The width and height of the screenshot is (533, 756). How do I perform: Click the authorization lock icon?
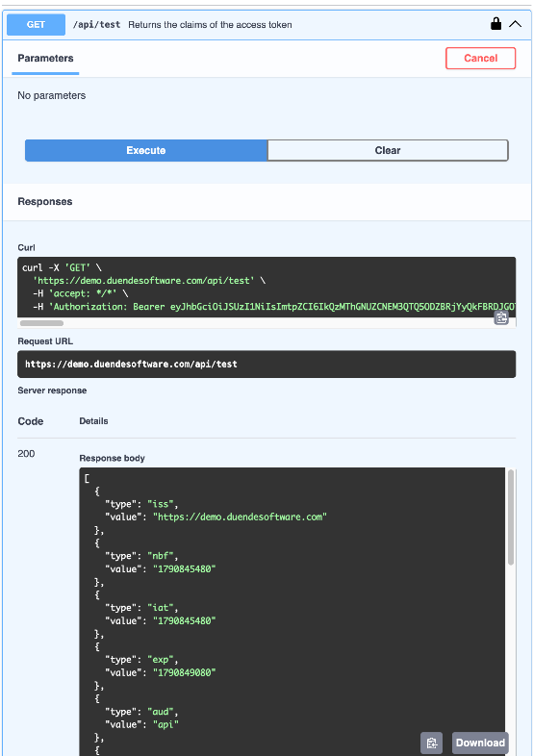click(495, 24)
